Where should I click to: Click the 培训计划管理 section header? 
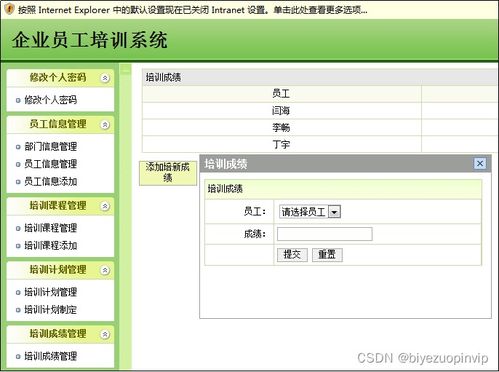tap(60, 270)
